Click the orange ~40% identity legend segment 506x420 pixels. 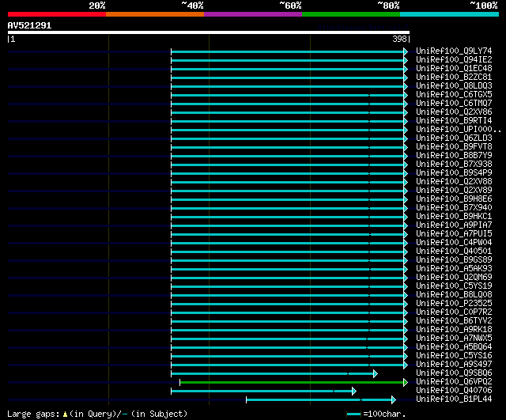click(155, 14)
